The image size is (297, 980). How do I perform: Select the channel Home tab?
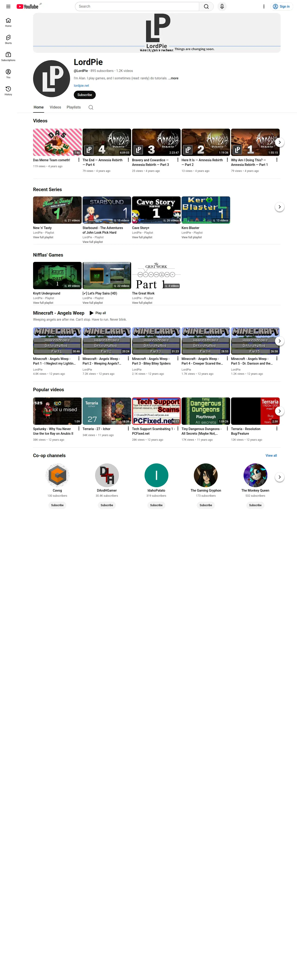pyautogui.click(x=39, y=107)
